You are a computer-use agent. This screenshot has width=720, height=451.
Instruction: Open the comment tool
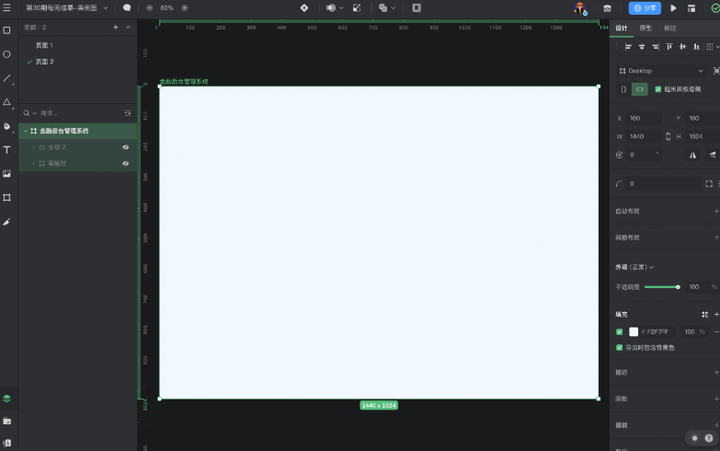[x=127, y=8]
